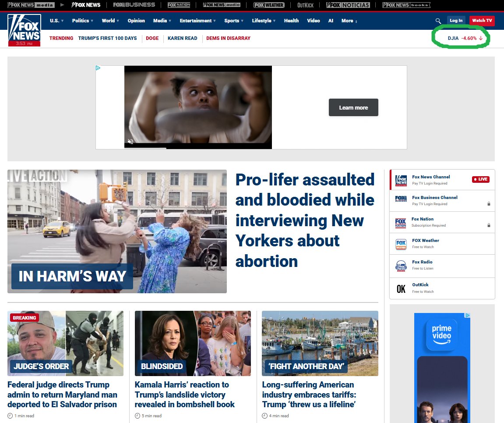Click Fox News Media logo in top bar
This screenshot has height=423, width=504.
coord(31,5)
